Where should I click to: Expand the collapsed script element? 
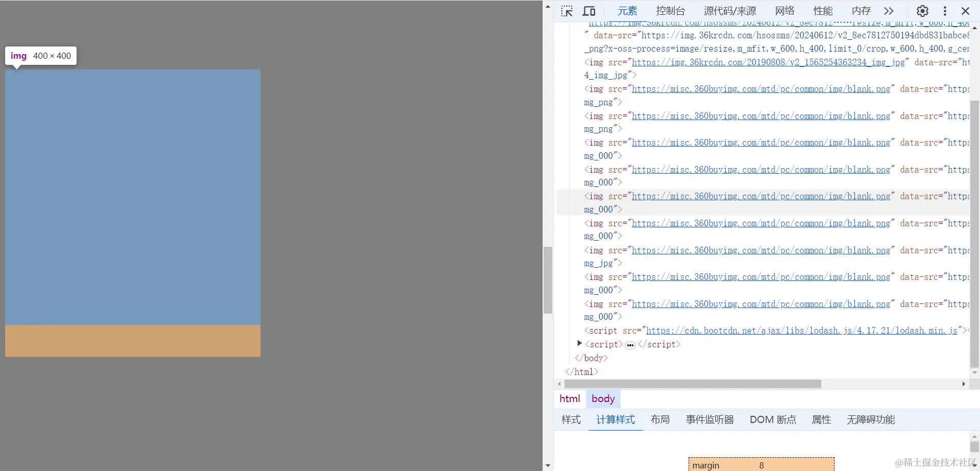[x=604, y=344]
